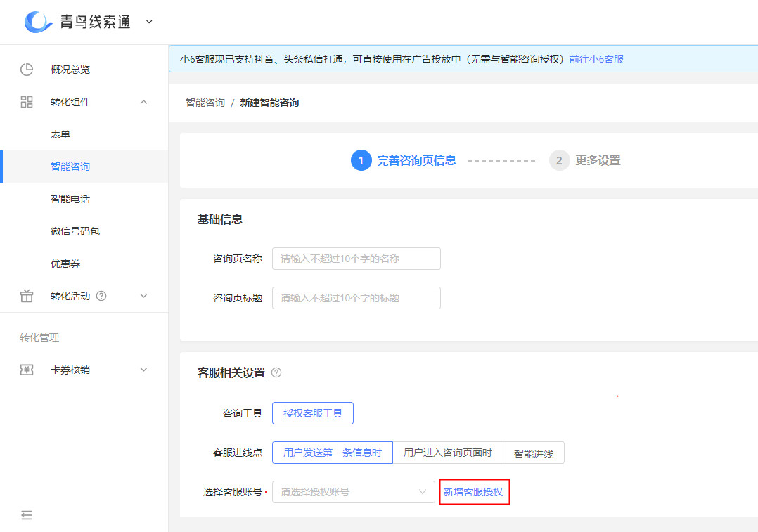Viewport: 758px width, 532px height.
Task: Click the 咨询页名称 input field
Action: click(x=356, y=259)
